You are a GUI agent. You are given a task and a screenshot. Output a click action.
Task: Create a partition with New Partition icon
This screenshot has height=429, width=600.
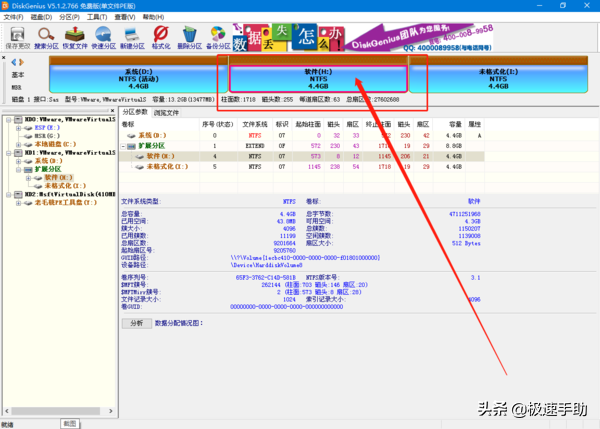(132, 38)
